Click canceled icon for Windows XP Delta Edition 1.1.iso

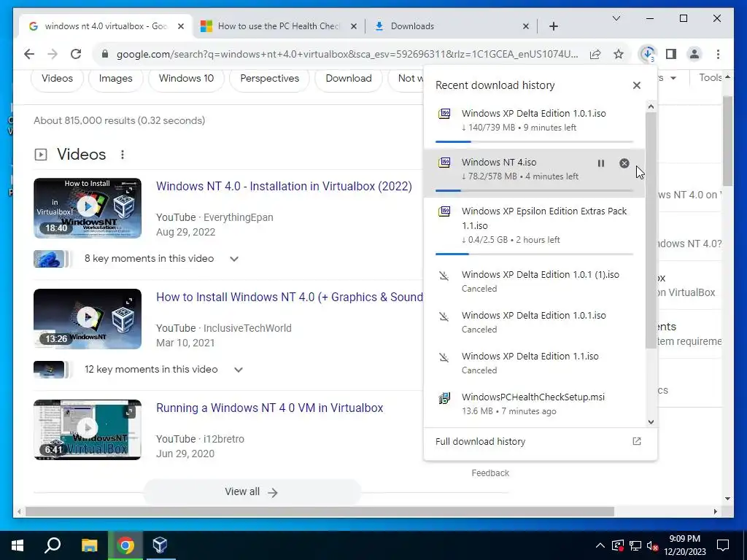444,357
